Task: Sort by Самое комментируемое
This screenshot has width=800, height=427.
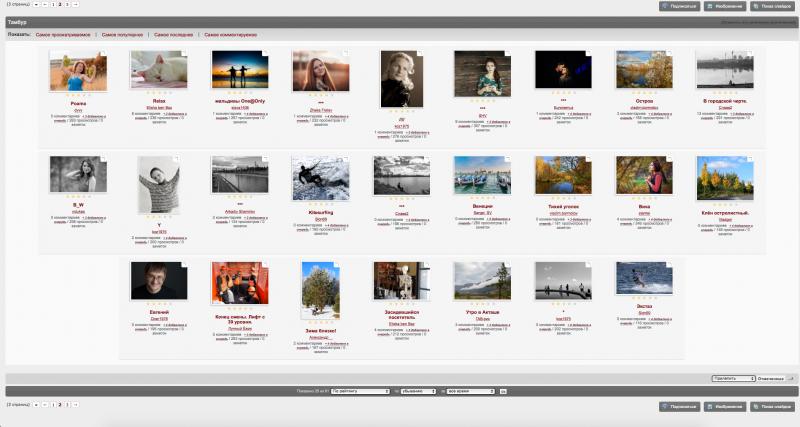Action: click(x=231, y=35)
